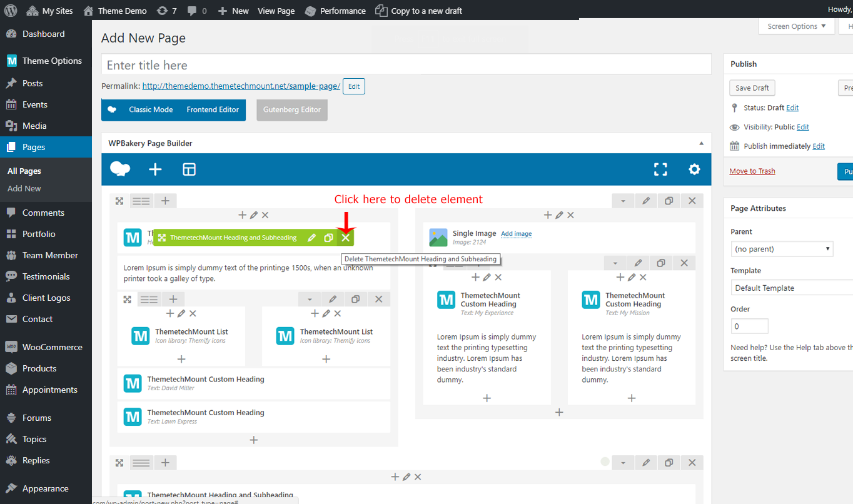Expand Screen Options panel
The image size is (853, 504).
[x=796, y=26]
